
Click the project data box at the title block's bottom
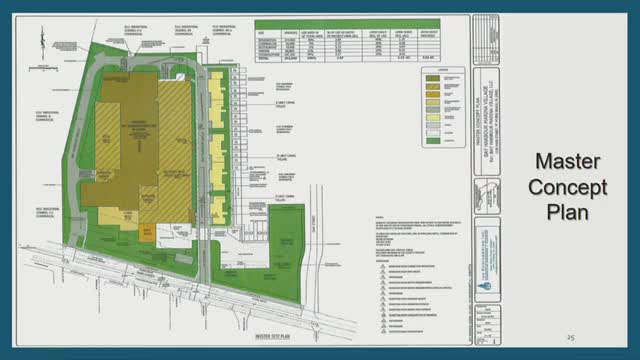point(487,324)
